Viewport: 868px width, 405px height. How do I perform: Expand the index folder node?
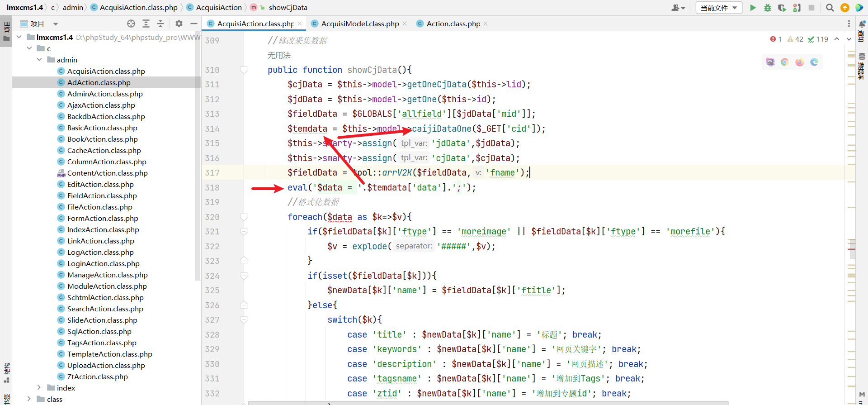pyautogui.click(x=39, y=388)
